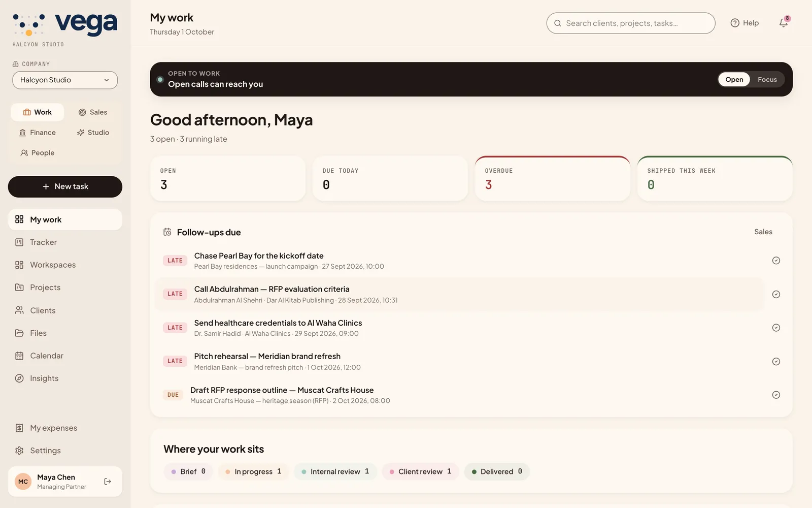Open the Tracker page

[x=65, y=242]
